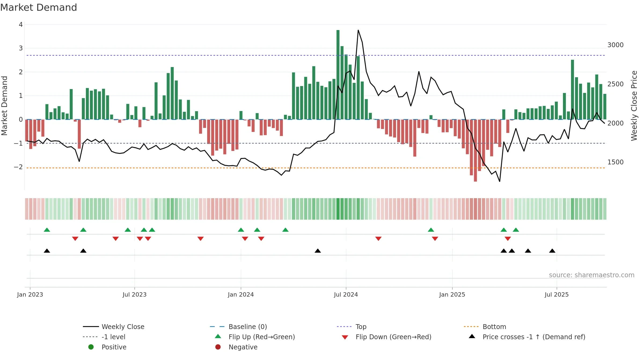Click the Jan 2024 x-axis label
644x362 pixels.
click(241, 294)
